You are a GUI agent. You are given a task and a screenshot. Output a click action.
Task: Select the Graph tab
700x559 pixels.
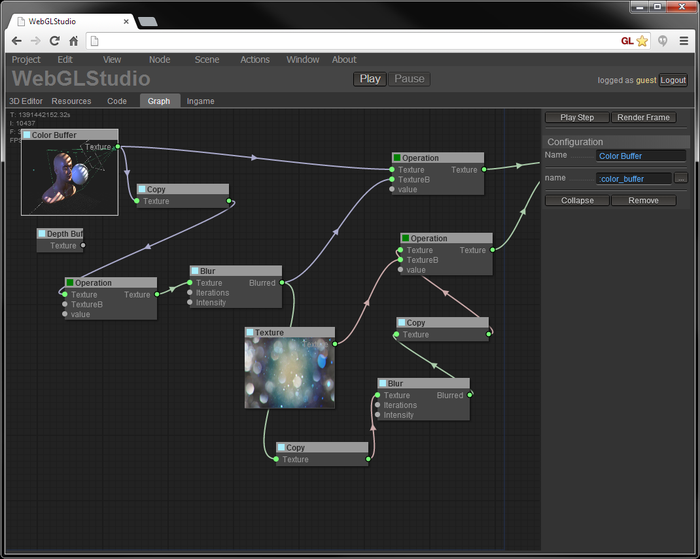pyautogui.click(x=159, y=101)
